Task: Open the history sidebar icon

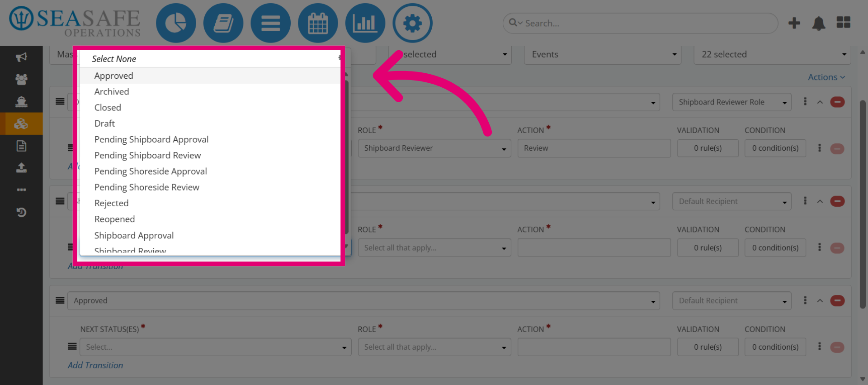Action: point(21,212)
